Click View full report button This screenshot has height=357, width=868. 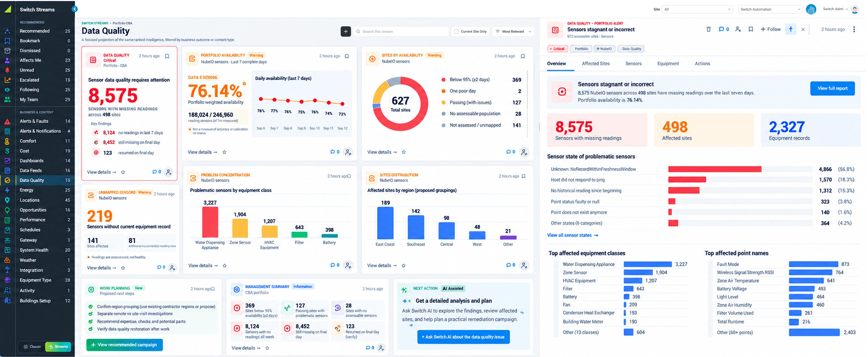832,88
